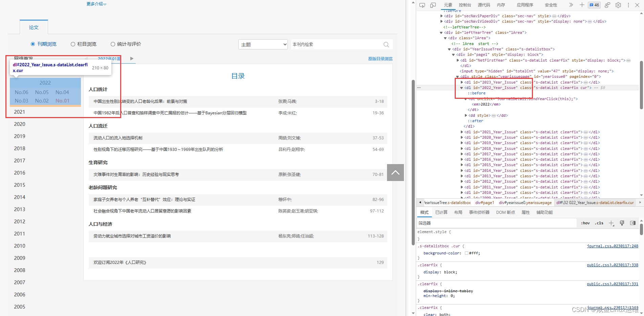This screenshot has height=316, width=644.
Task: Open public.css:338 source link
Action: (613, 265)
